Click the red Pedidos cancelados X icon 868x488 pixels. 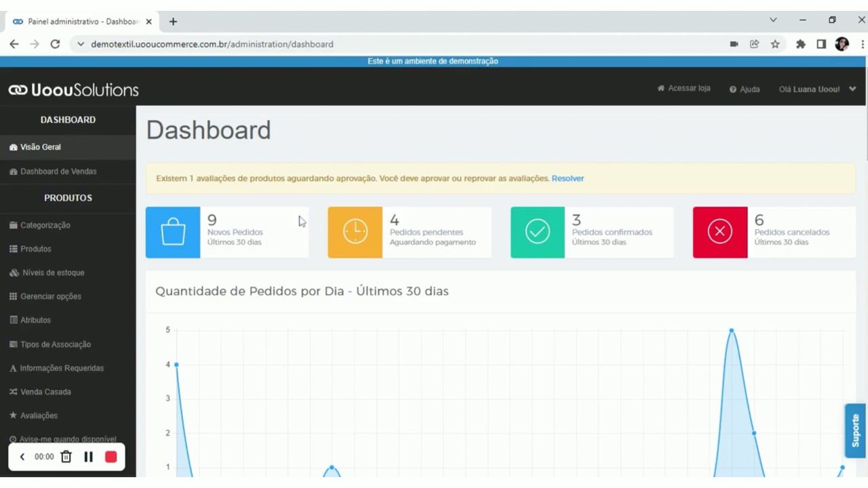(x=719, y=232)
